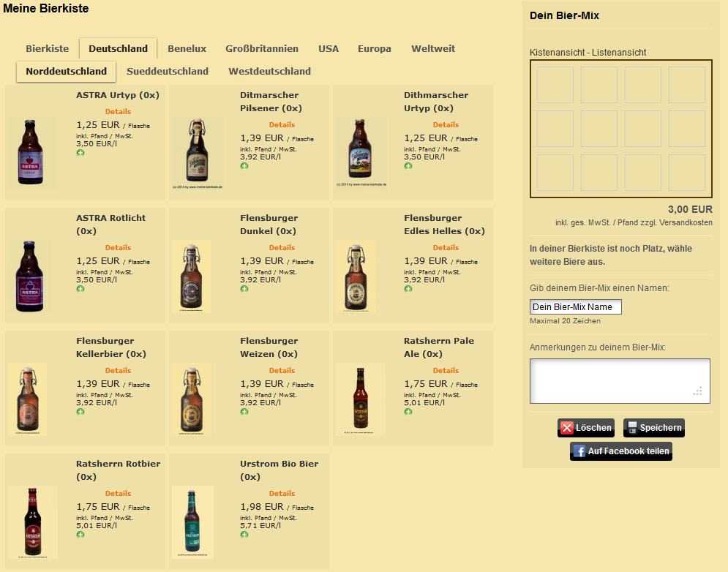
Task: Click the 3,00 EUR total price
Action: click(690, 209)
